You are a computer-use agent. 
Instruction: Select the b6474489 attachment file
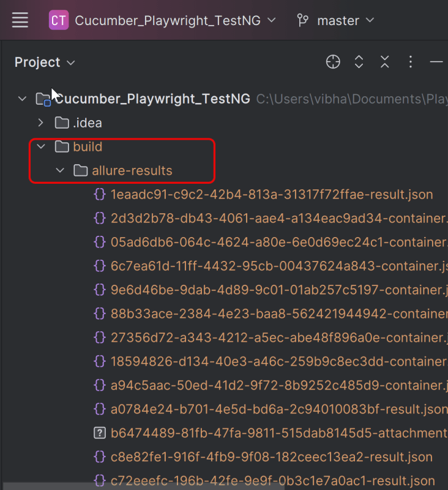[x=278, y=433]
